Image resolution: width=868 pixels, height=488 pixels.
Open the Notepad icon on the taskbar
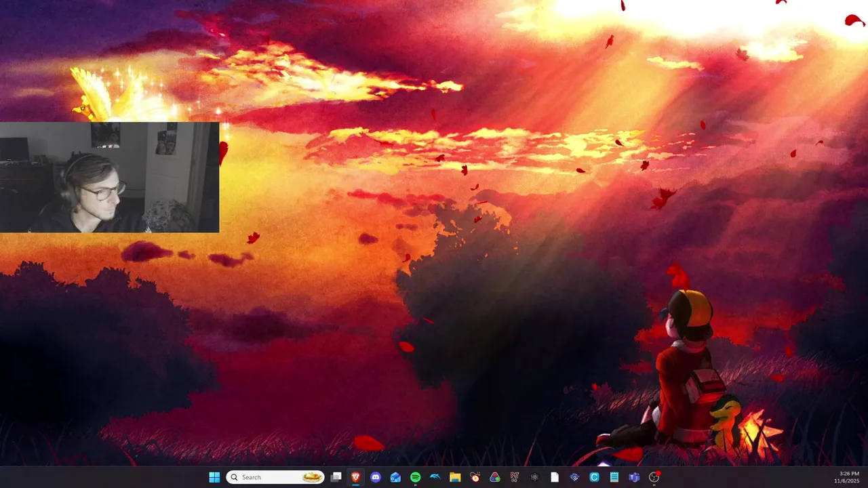pos(614,477)
